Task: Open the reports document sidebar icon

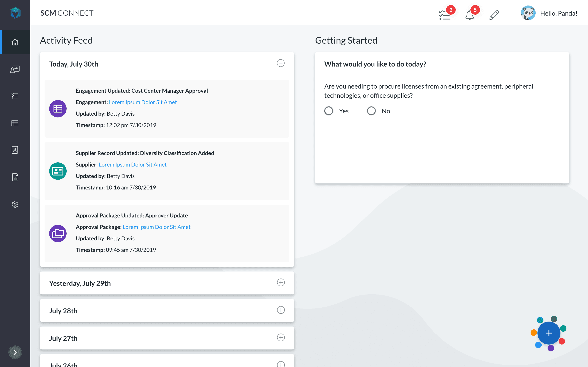Action: pos(15,177)
